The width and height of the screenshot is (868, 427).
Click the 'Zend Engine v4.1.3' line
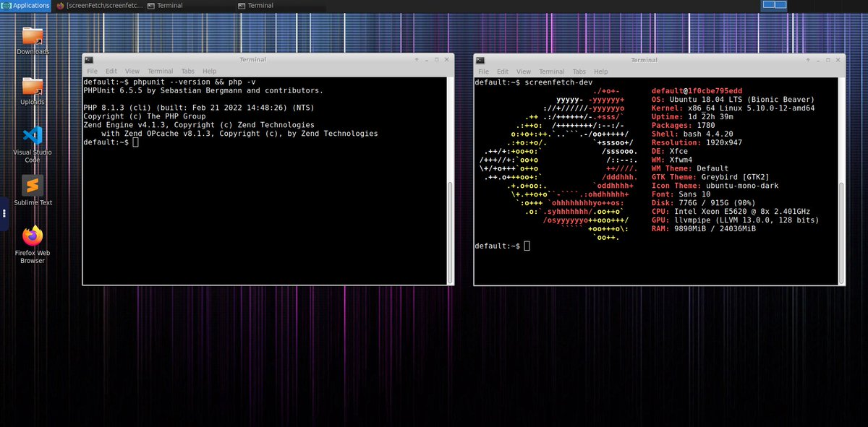coord(199,125)
